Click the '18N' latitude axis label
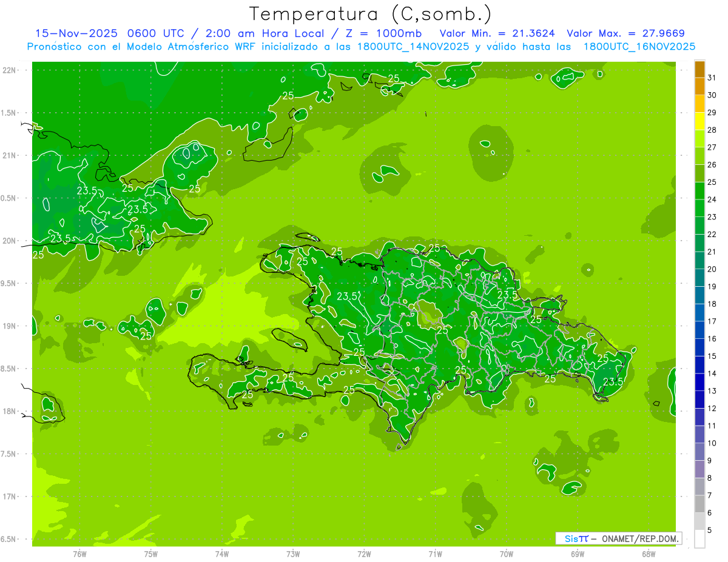 [8, 411]
